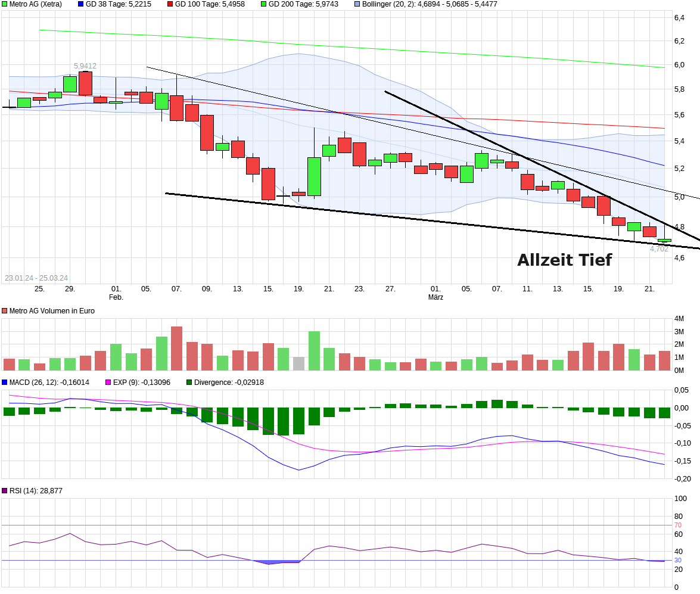This screenshot has height=594, width=700.
Task: Click the Metro AG (Xetra) title link
Action: click(x=33, y=5)
